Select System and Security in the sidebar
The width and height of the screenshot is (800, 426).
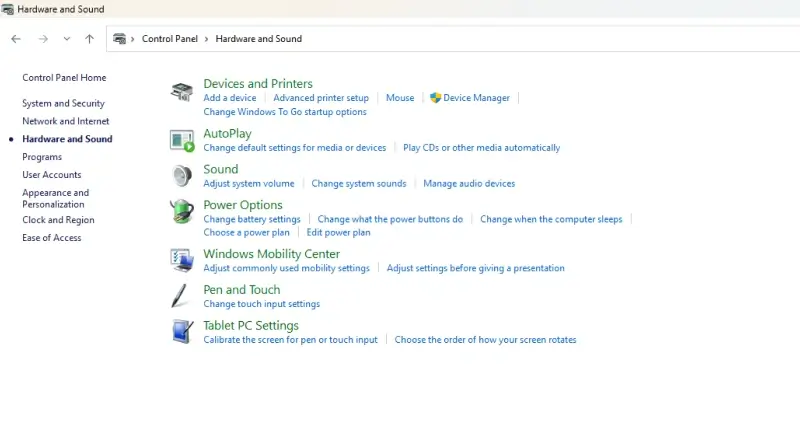point(63,103)
